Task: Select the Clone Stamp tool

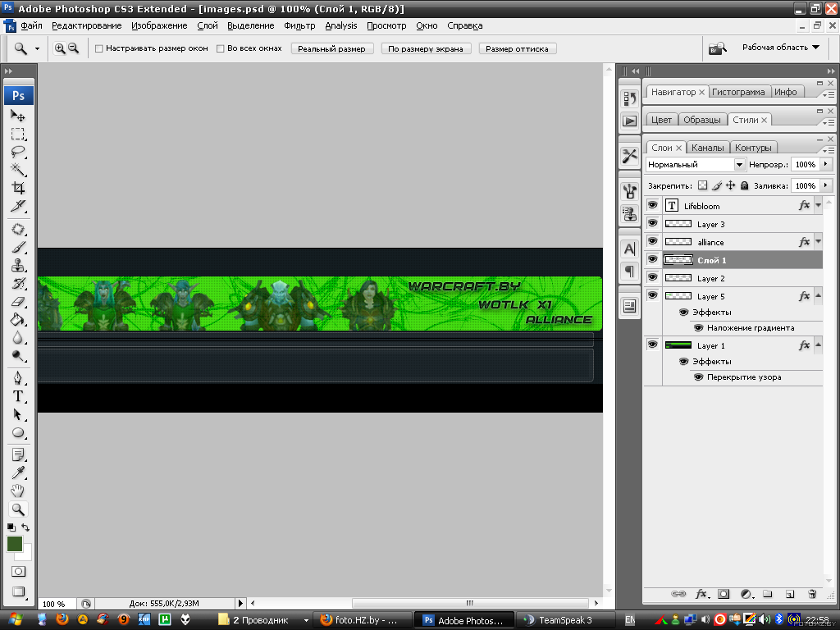Action: pos(18,266)
